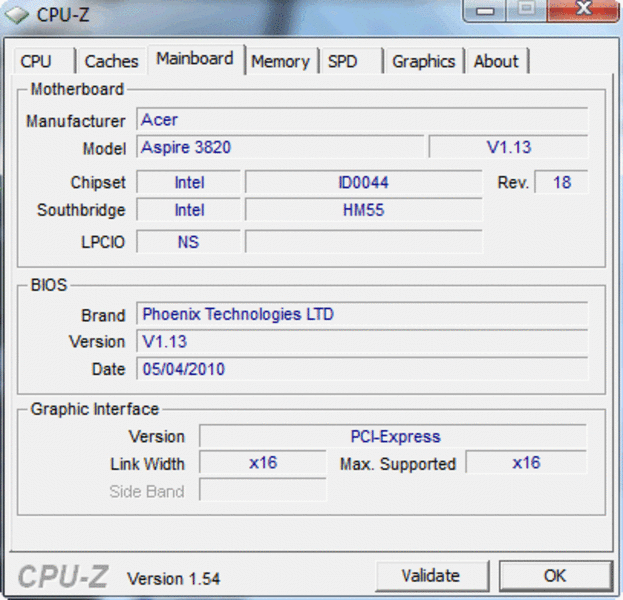Select the HM55 southbridge field
This screenshot has height=600, width=623.
coord(364,209)
